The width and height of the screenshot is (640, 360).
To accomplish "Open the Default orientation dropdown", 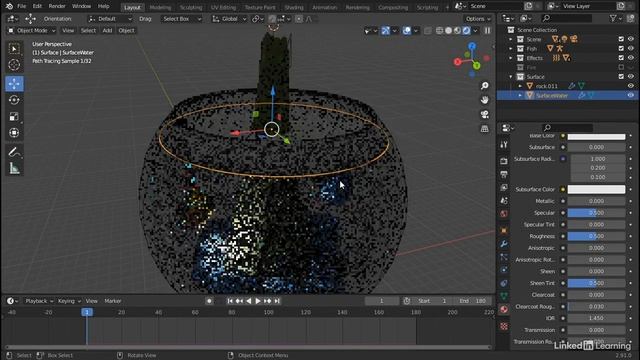I will tap(110, 19).
